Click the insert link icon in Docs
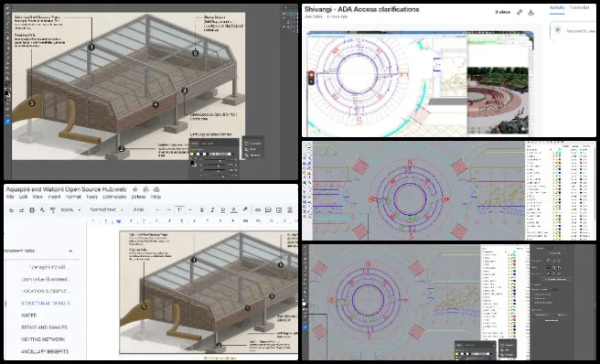The image size is (600, 364). coord(258,209)
